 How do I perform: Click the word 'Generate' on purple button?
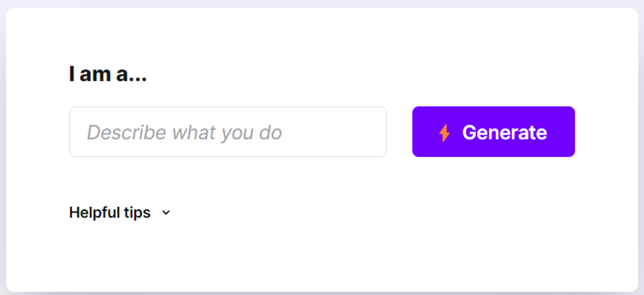click(x=505, y=132)
